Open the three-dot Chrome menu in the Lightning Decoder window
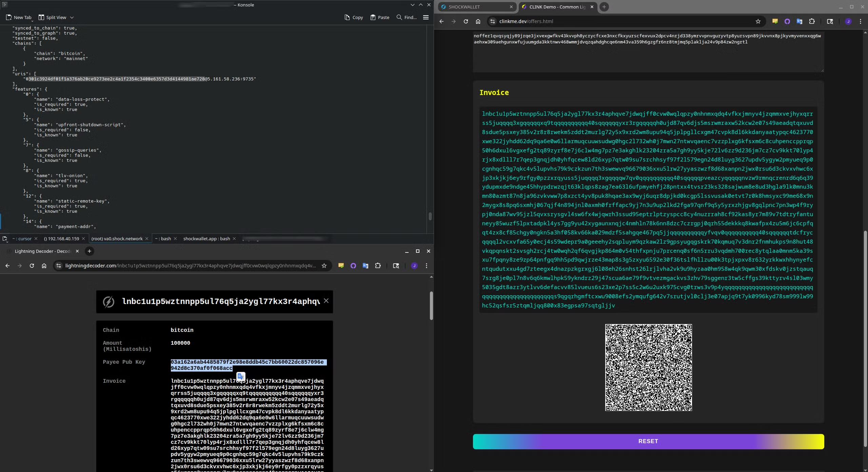The height and width of the screenshot is (472, 868). 427,266
